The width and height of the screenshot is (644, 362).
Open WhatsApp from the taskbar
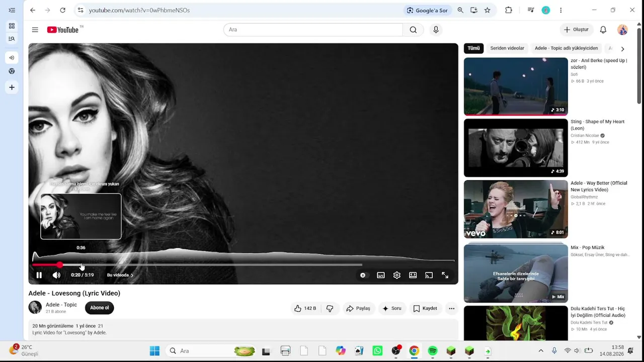tap(377, 351)
